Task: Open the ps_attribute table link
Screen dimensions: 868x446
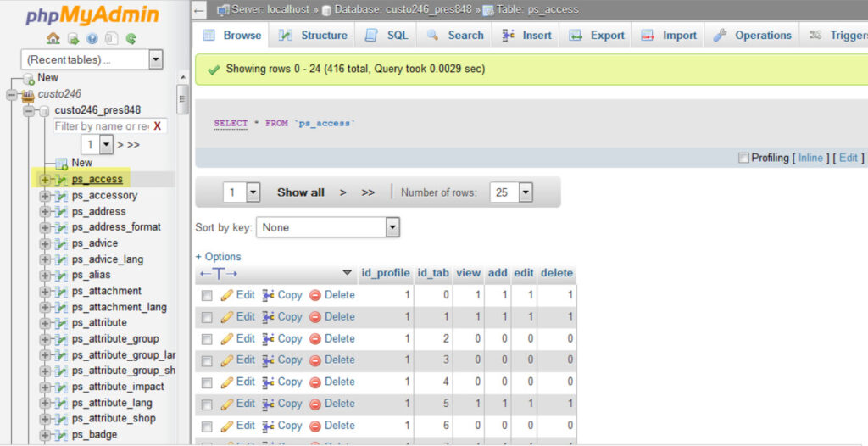Action: tap(99, 322)
